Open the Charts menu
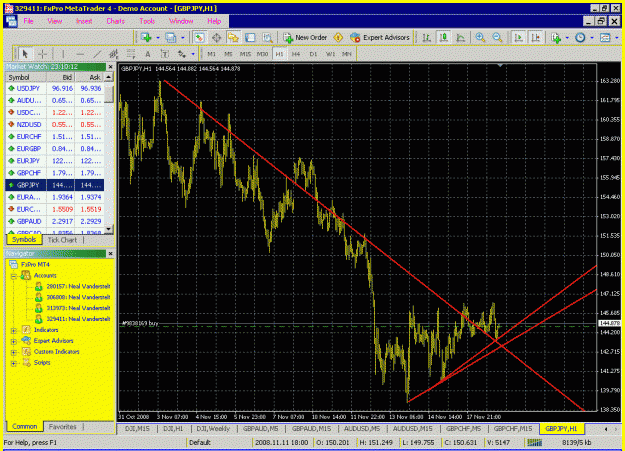Screen dimensions: 625x451 coord(116,21)
